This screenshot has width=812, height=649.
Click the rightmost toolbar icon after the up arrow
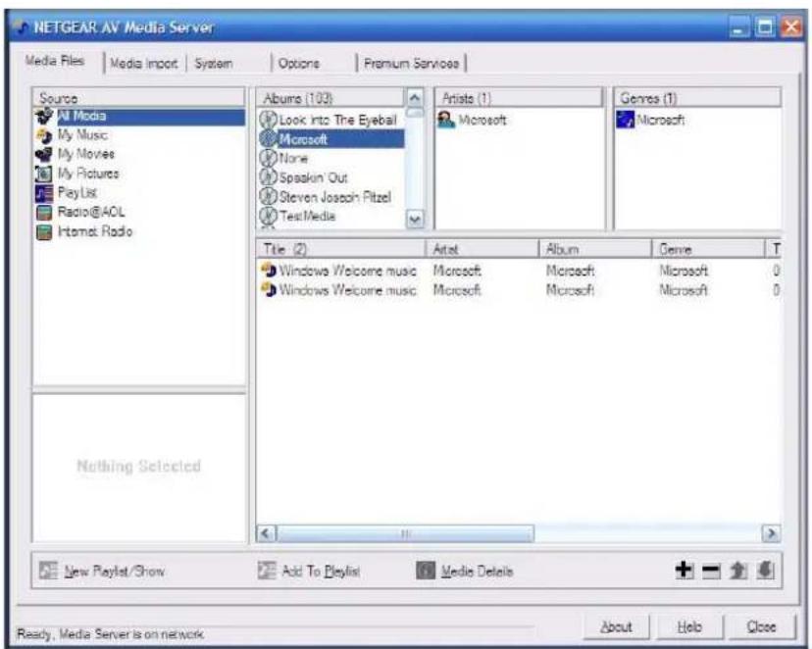765,571
